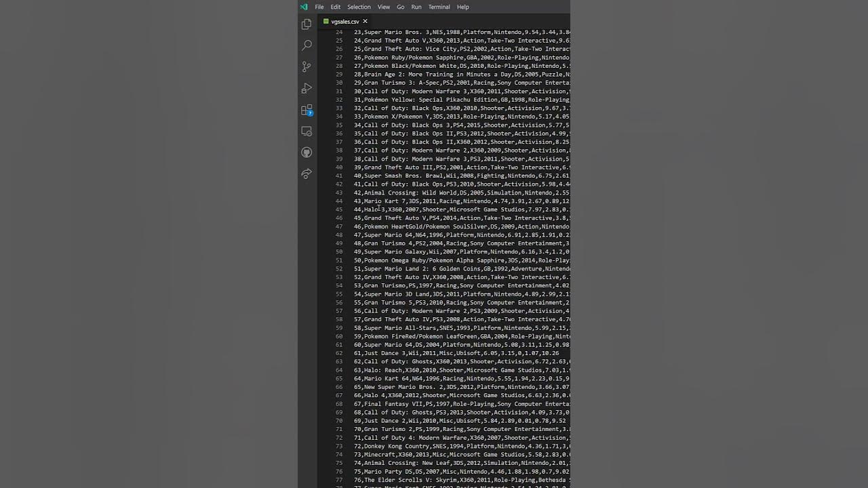Click the Halo 3 row
Image resolution: width=868 pixels, height=488 pixels.
click(462, 209)
